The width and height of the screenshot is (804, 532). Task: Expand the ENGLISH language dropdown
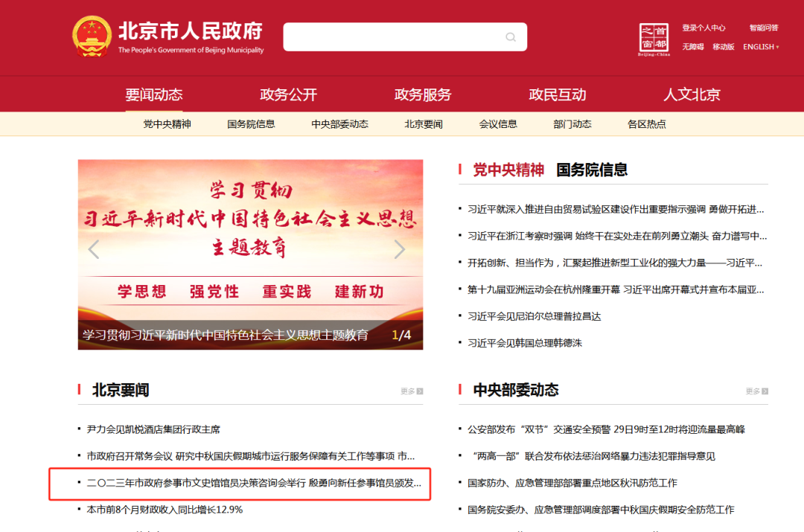click(x=761, y=47)
